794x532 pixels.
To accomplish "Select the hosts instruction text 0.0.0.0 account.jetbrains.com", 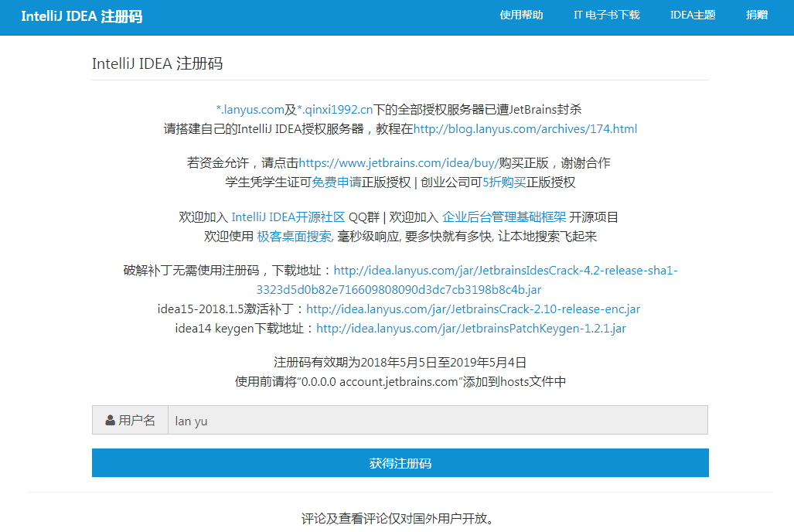I will tap(380, 381).
